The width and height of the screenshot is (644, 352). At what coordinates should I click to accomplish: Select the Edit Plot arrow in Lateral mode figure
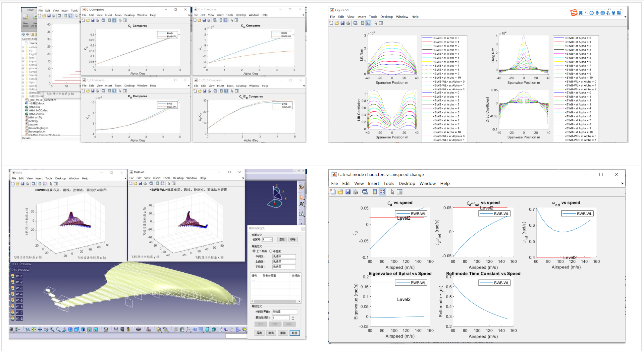coord(392,192)
